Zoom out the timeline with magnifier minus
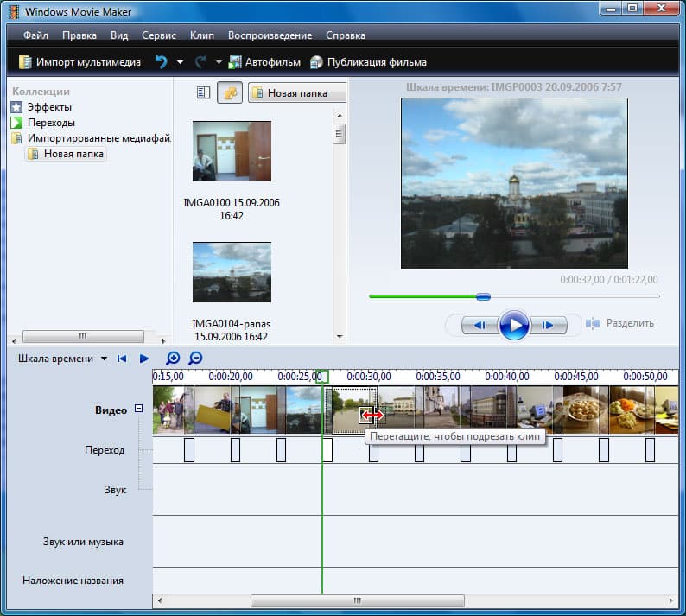 pyautogui.click(x=195, y=359)
